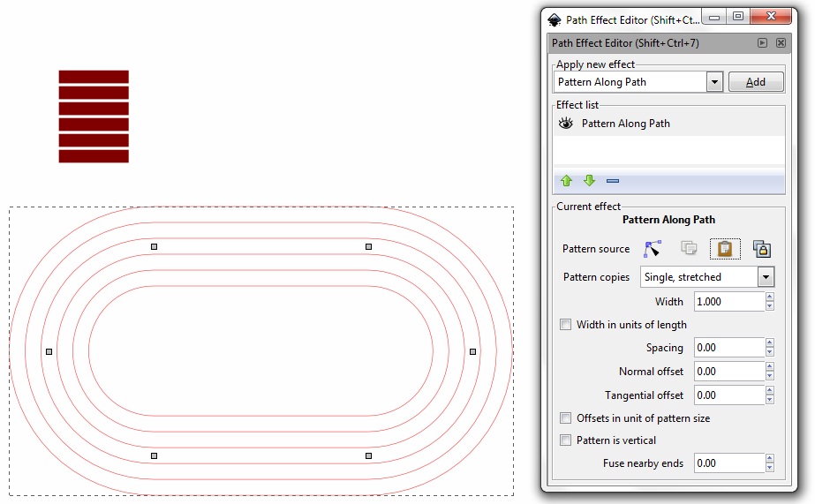The height and width of the screenshot is (504, 815).
Task: Link pattern source to clipboard path
Action: pos(762,249)
